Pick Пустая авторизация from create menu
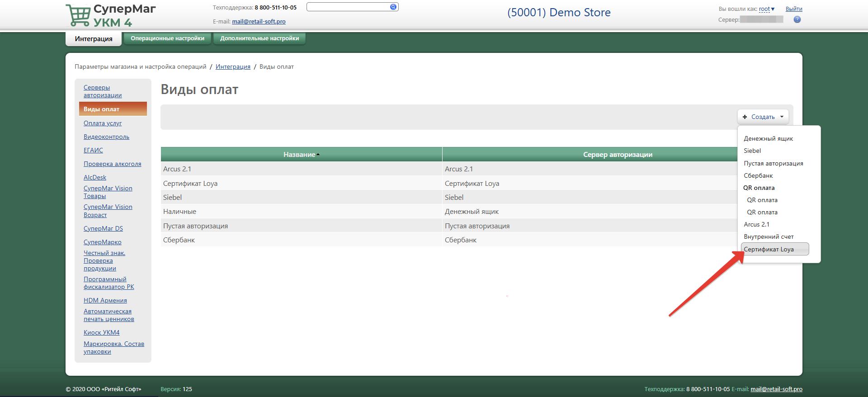 coord(773,163)
